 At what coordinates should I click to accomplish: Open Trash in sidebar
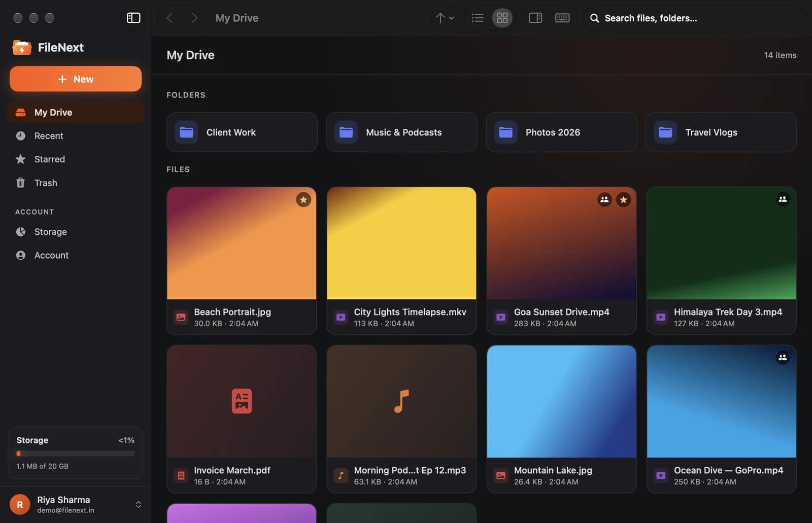(x=76, y=183)
